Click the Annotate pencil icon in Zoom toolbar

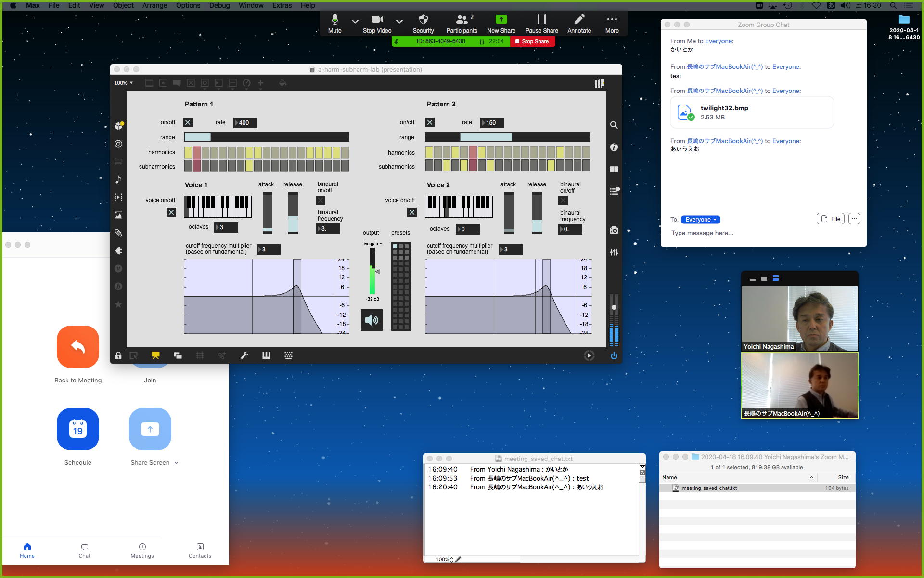[x=579, y=20]
